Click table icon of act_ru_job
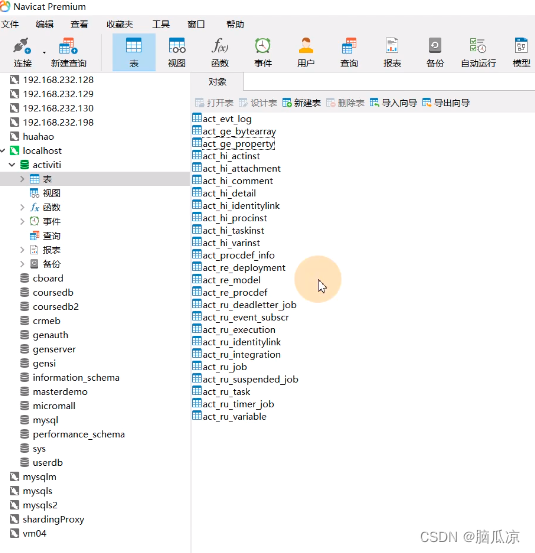The image size is (535, 553). (x=197, y=366)
